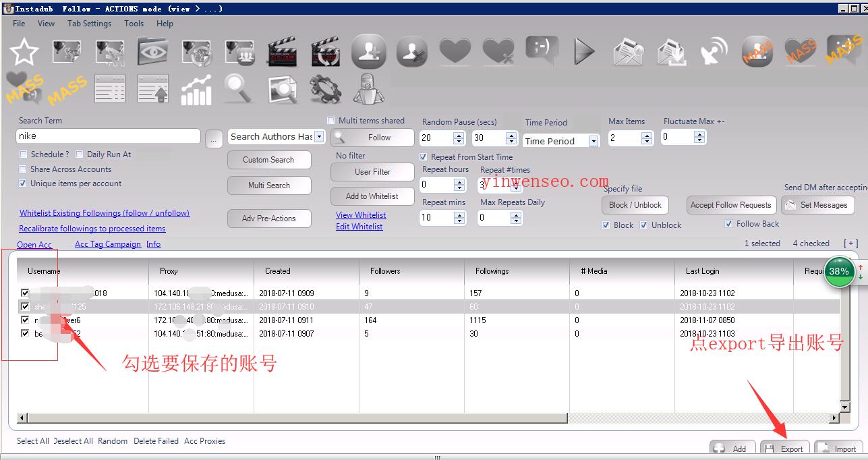Uncheck the Follow Back checkbox
Screen dimensions: 868x460
728,224
